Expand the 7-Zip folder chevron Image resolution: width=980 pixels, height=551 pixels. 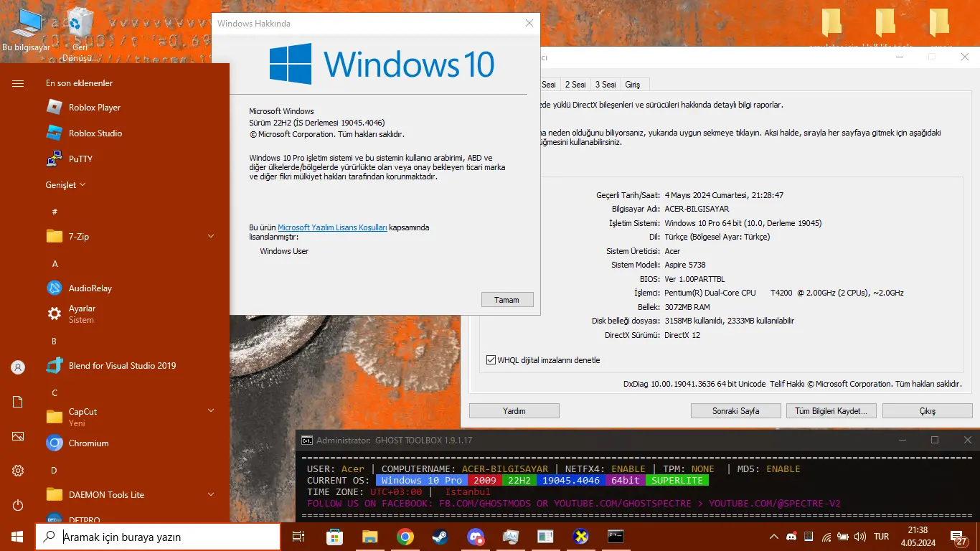tap(211, 236)
